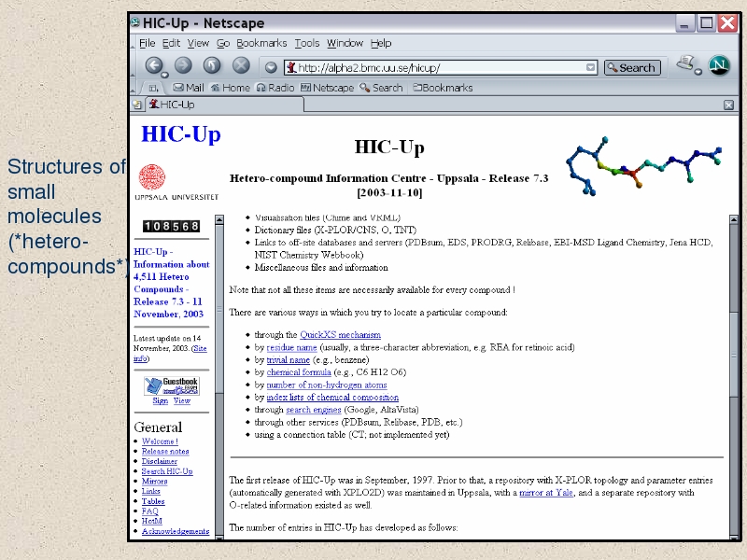Click the Guestbook image
747x560 pixels.
pos(172,385)
